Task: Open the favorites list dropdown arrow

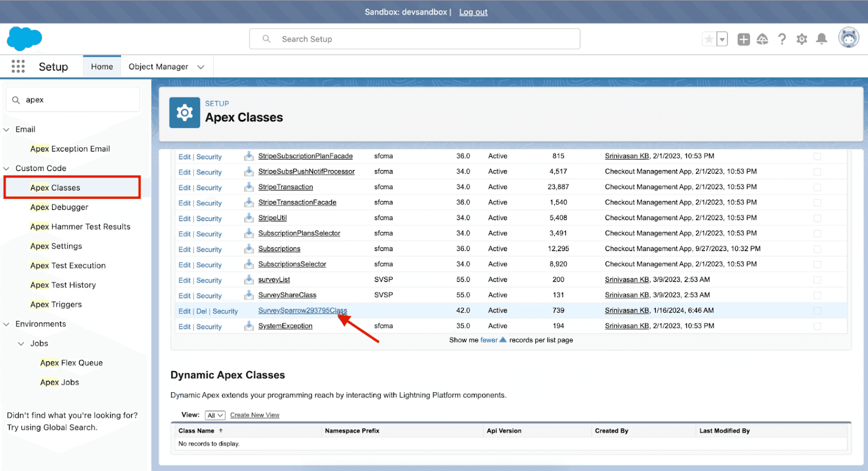Action: coord(722,39)
